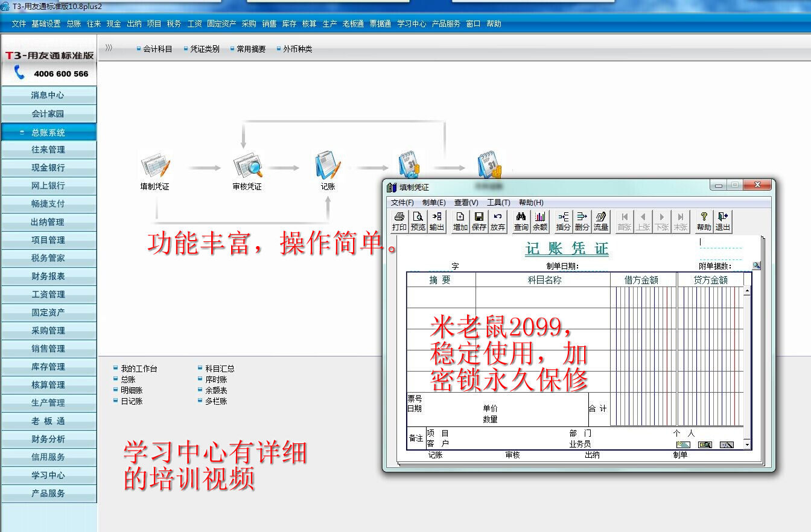
Task: Select 税务管家 in the left sidebar
Action: [x=48, y=258]
